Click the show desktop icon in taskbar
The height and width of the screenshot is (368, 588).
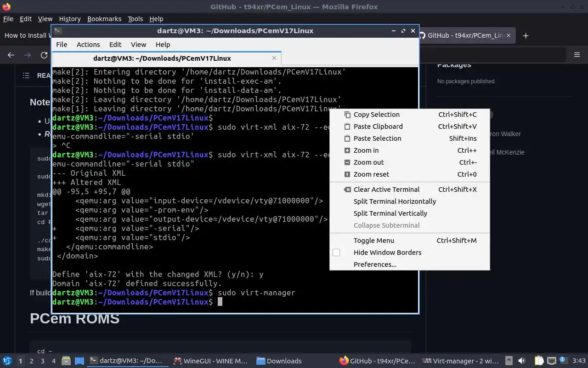point(79,361)
